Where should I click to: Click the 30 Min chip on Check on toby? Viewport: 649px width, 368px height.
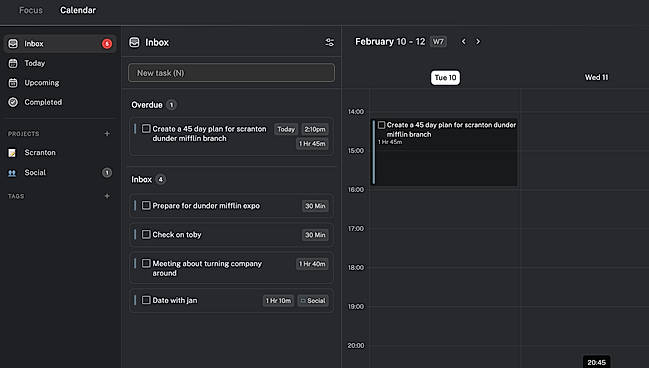[315, 235]
